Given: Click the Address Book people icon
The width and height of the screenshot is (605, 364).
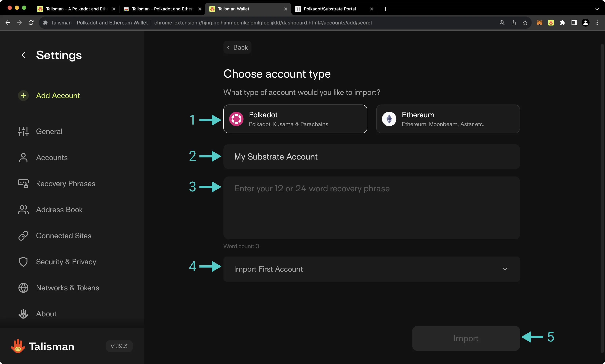Looking at the screenshot, I should pos(23,209).
